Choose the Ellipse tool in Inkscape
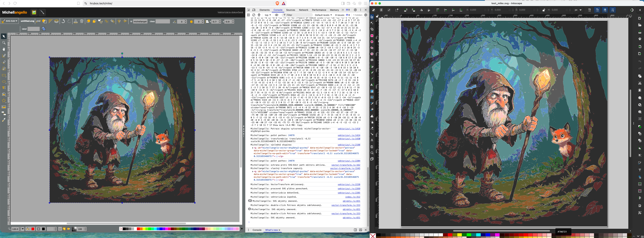This screenshot has width=644, height=238. [372, 42]
